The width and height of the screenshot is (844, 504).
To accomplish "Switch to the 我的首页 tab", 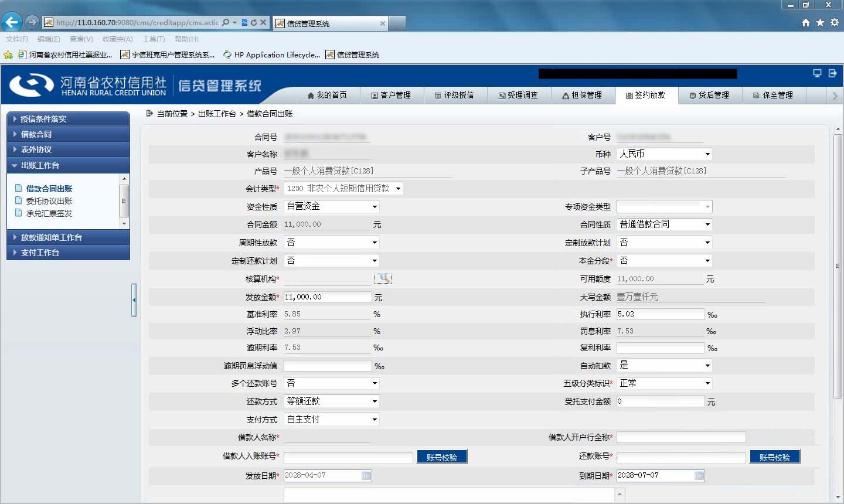I will click(327, 96).
